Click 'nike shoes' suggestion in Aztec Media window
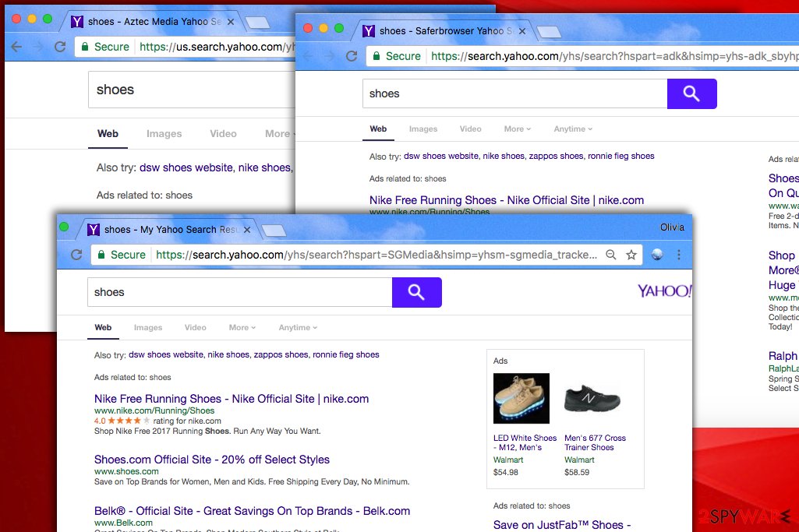799x532 pixels. pyautogui.click(x=264, y=167)
